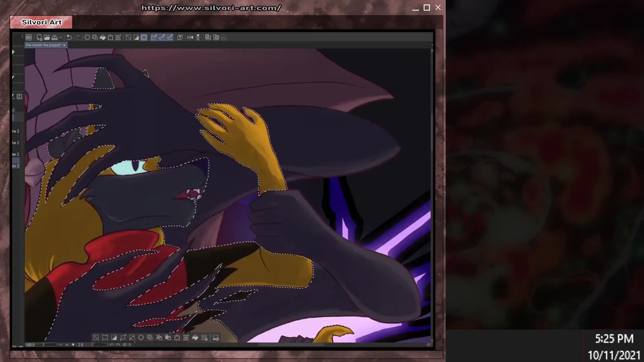Zoom out with minus button
This screenshot has height=362, width=644.
(x=60, y=345)
